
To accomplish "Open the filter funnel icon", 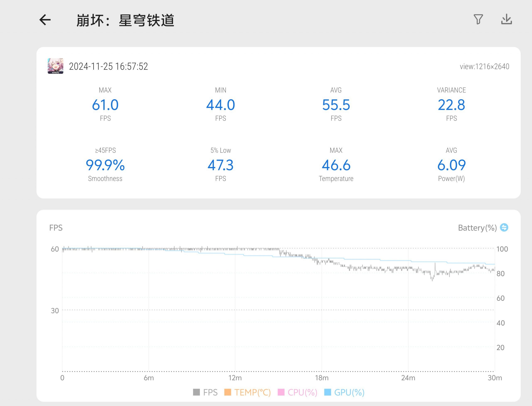I will [478, 19].
